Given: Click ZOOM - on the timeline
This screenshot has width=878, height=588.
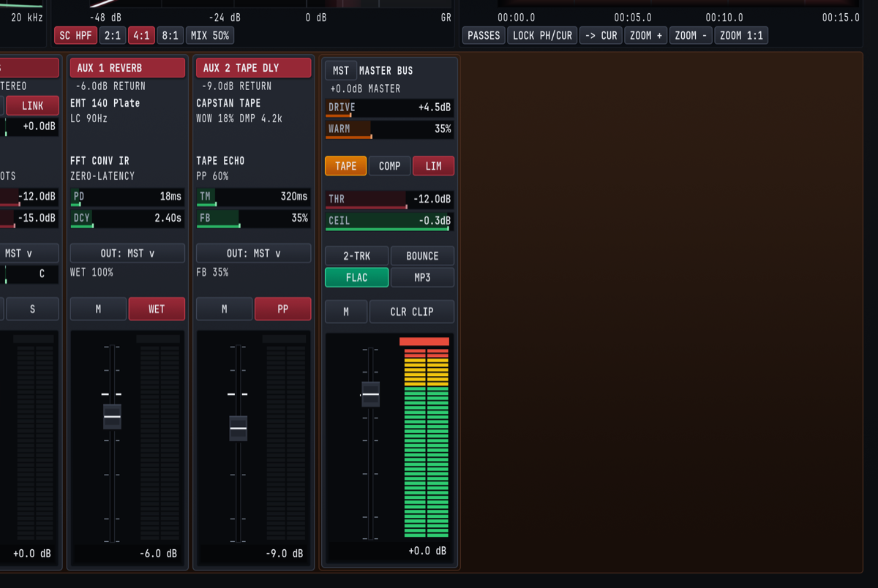Looking at the screenshot, I should [x=691, y=35].
